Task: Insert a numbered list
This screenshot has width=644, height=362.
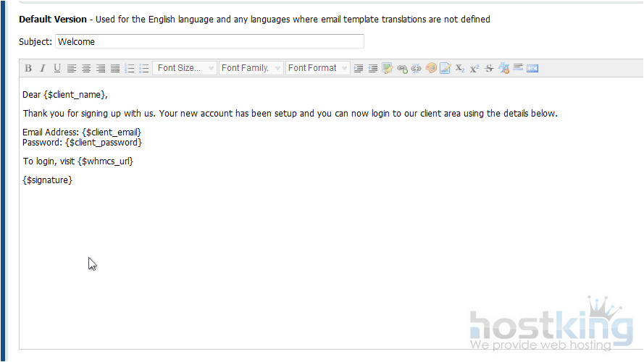Action: (x=130, y=68)
